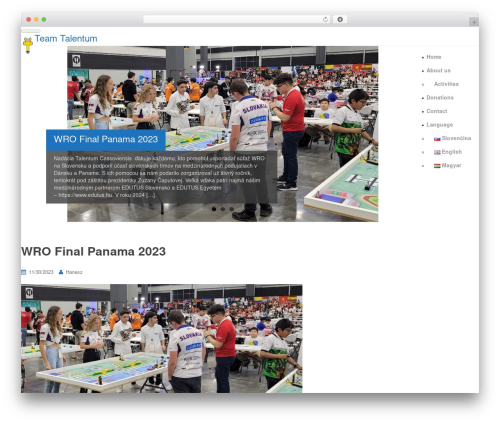Click the yellow Team Talentum logo icon
Image resolution: width=500 pixels, height=423 pixels.
point(28,45)
